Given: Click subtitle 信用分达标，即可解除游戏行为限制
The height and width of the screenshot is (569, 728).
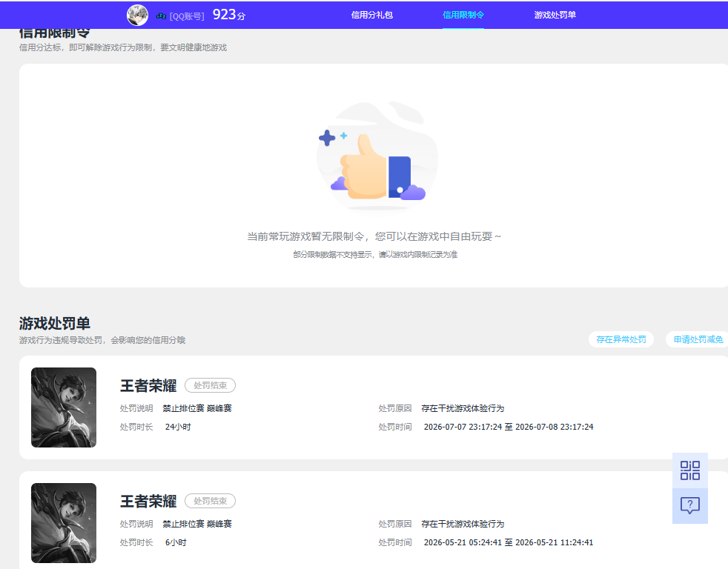Looking at the screenshot, I should (x=123, y=48).
